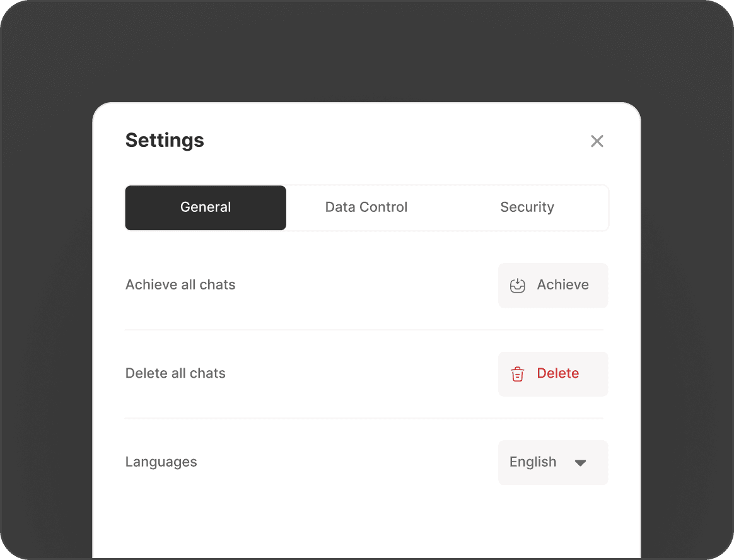734x560 pixels.
Task: Switch to the Data Control tab
Action: pos(366,207)
